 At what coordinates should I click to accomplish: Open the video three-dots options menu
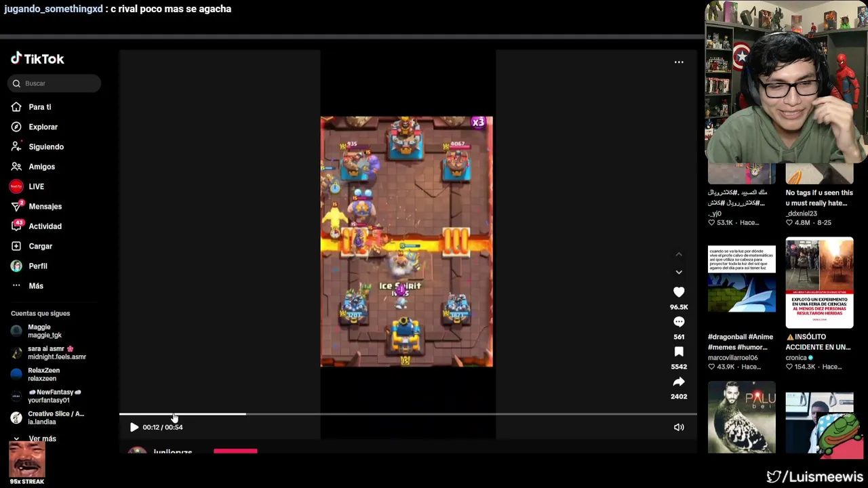[679, 62]
